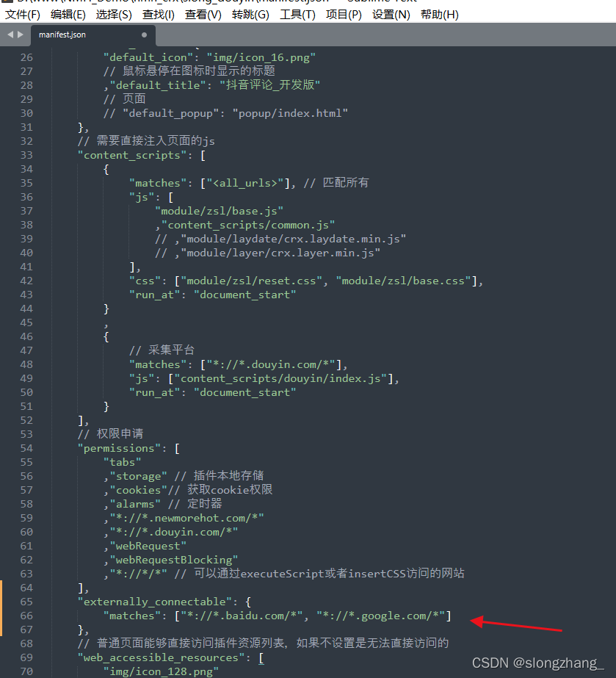Viewport: 616px width, 678px height.
Task: Click the "<all_urls>" match pattern
Action: 245,184
